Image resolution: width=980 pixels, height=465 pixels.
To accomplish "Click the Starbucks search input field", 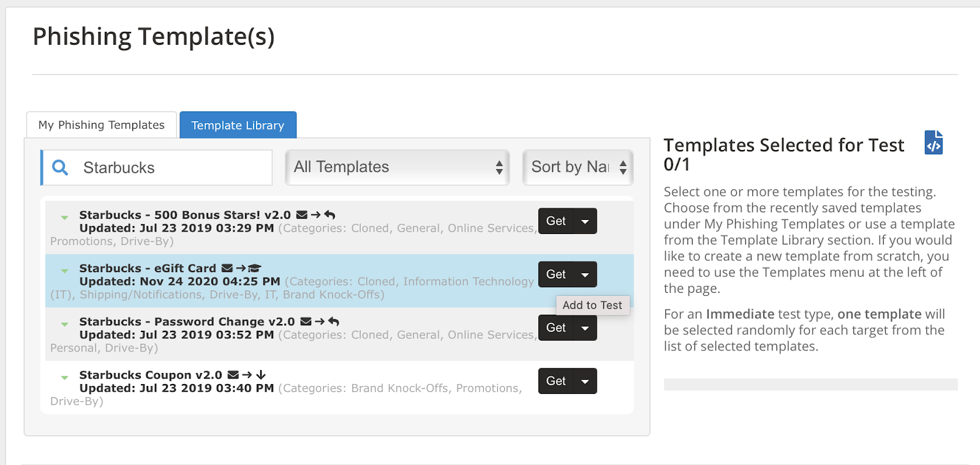I will click(x=157, y=167).
